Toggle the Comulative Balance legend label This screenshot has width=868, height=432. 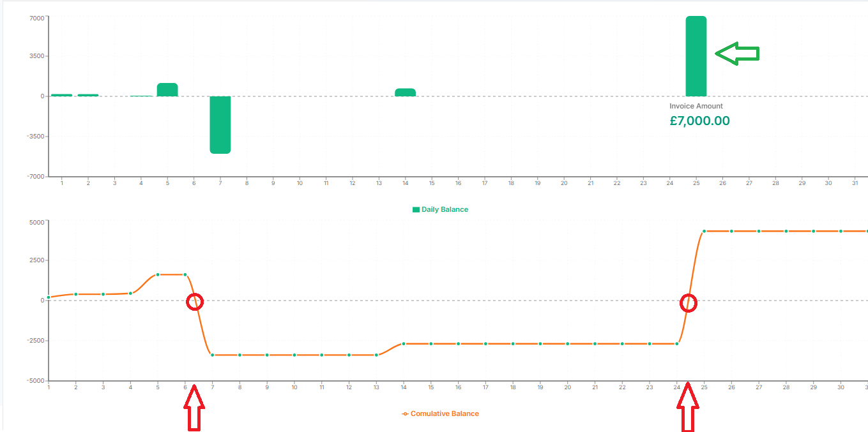point(445,413)
